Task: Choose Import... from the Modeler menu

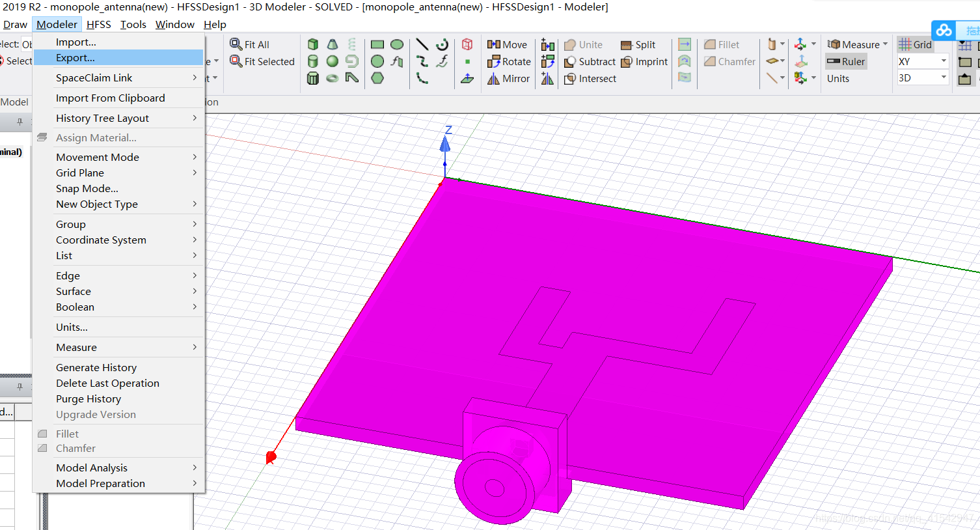Action: 118,42
